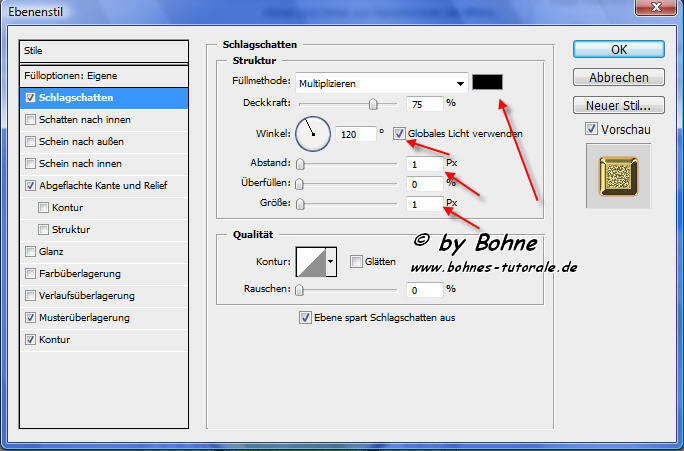Image resolution: width=684 pixels, height=451 pixels.
Task: Select Abgeflachte Kante und Relief style
Action: point(105,185)
